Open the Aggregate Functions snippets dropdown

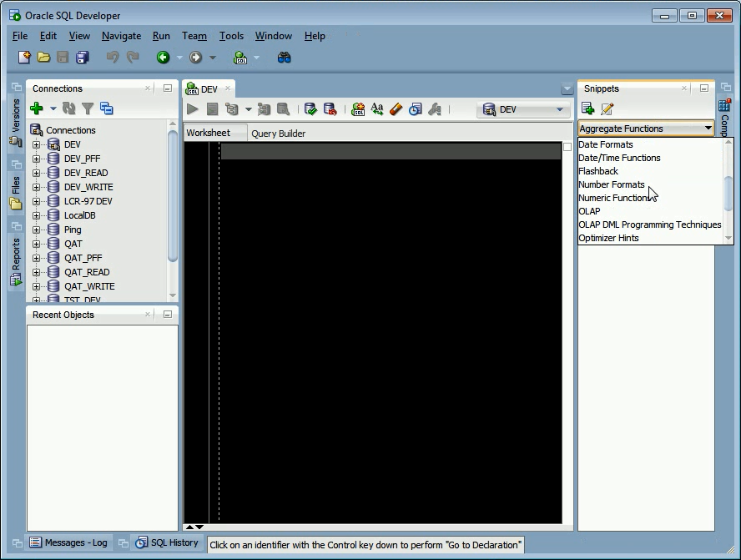[x=646, y=129]
